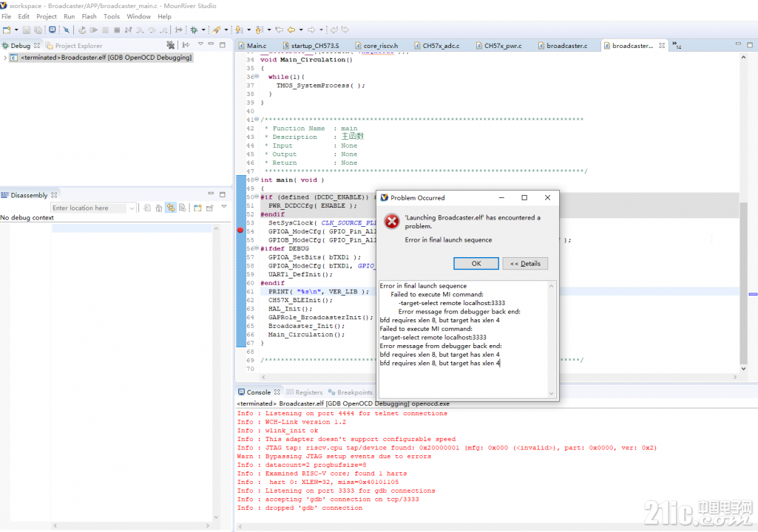
Task: Show the hidden editor tabs list
Action: [x=677, y=45]
